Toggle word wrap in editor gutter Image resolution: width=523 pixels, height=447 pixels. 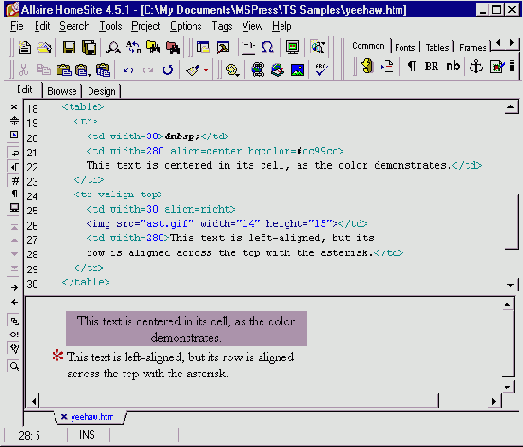14,153
